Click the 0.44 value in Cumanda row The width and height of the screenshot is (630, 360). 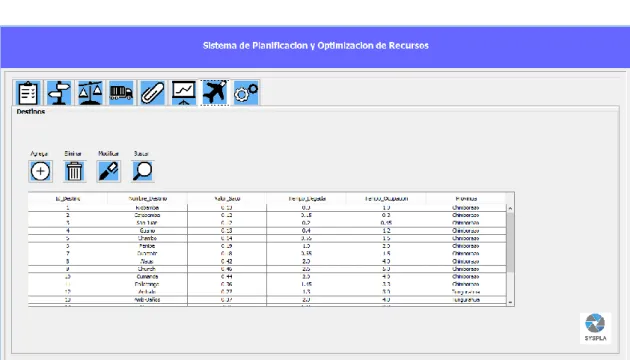(227, 276)
